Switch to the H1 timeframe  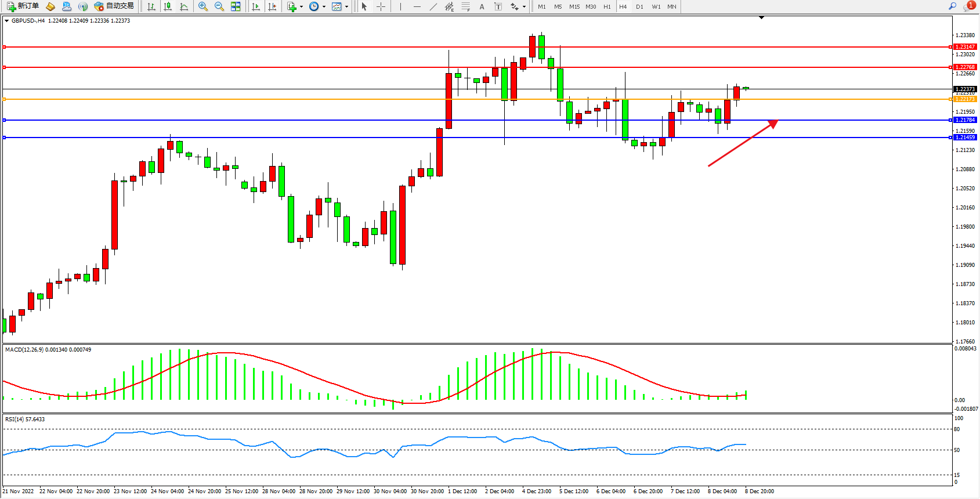point(607,6)
